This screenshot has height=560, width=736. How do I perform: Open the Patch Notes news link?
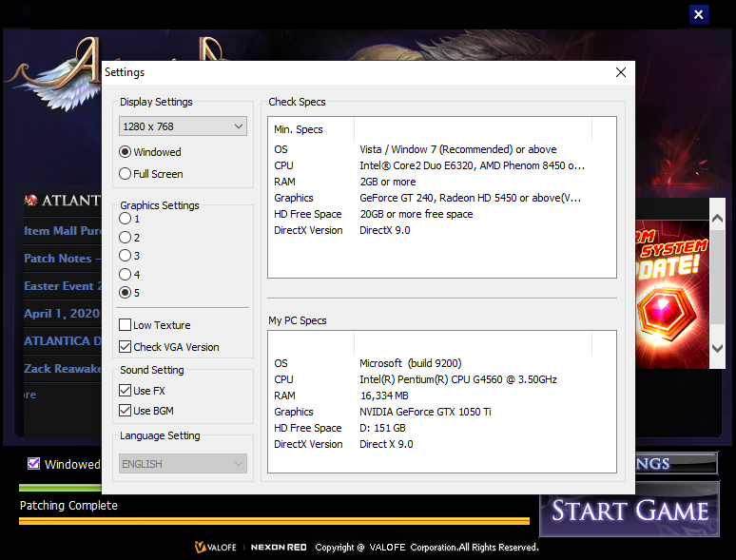coord(59,259)
